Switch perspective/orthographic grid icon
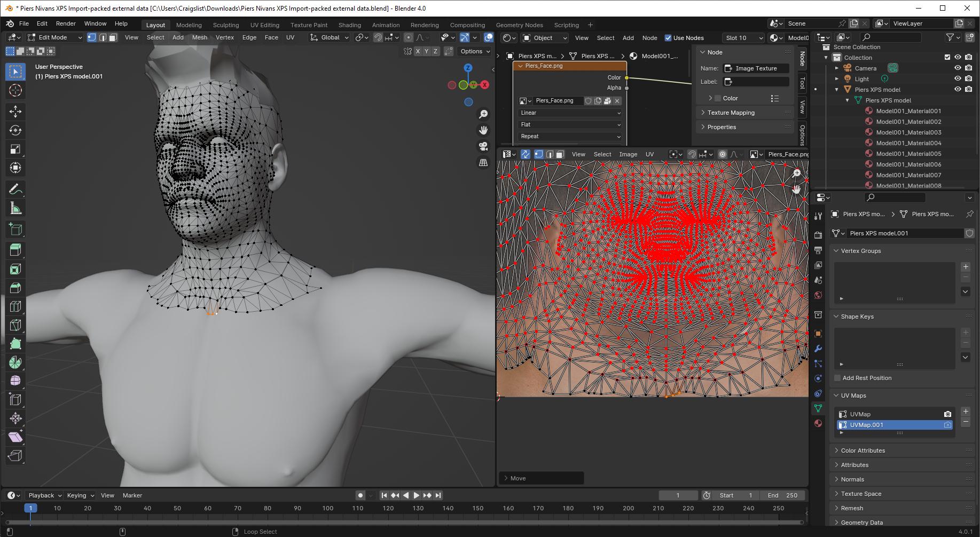 point(483,162)
